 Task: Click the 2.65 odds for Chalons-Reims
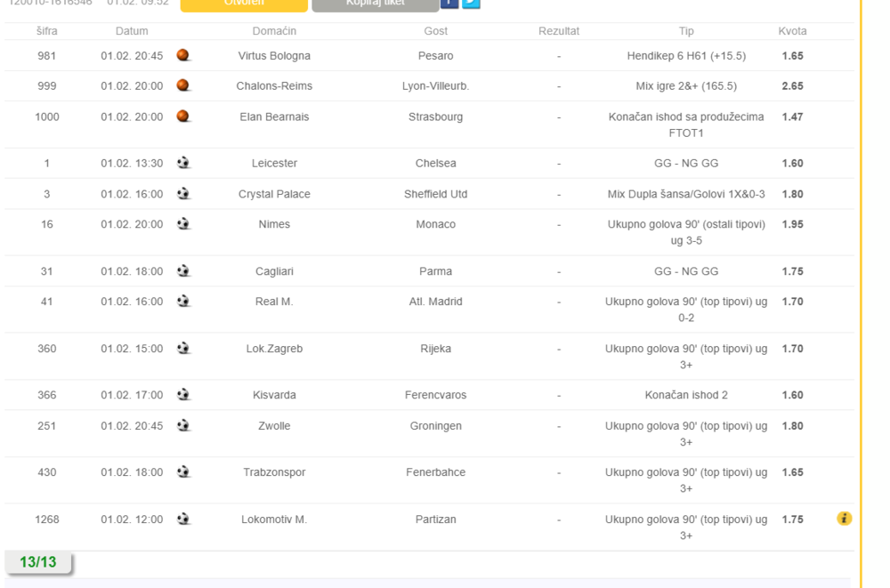point(792,86)
